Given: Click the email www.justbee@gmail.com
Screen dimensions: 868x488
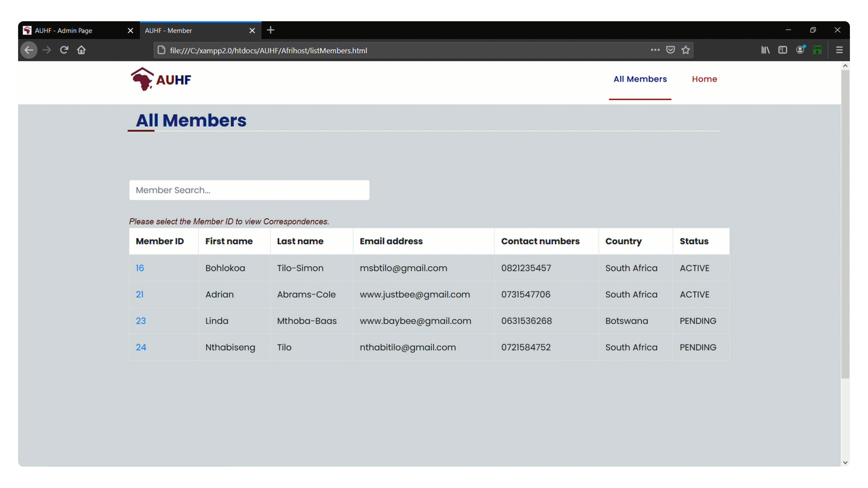Looking at the screenshot, I should click(415, 294).
